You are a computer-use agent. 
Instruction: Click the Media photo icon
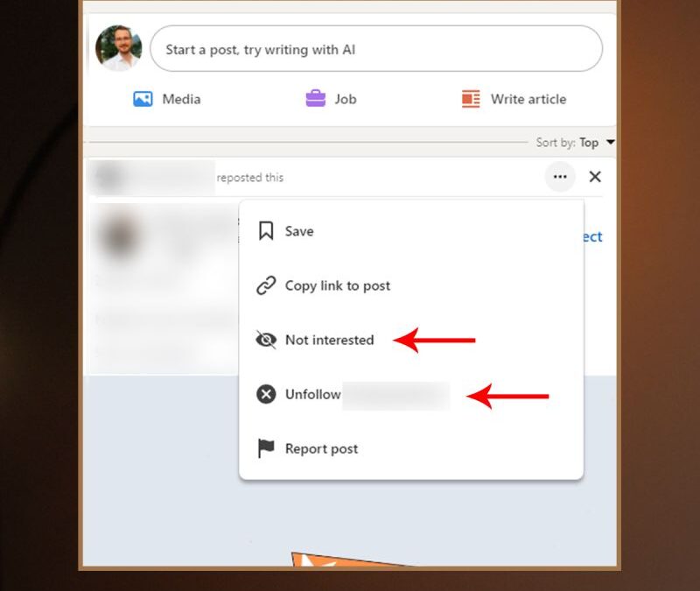[x=143, y=99]
